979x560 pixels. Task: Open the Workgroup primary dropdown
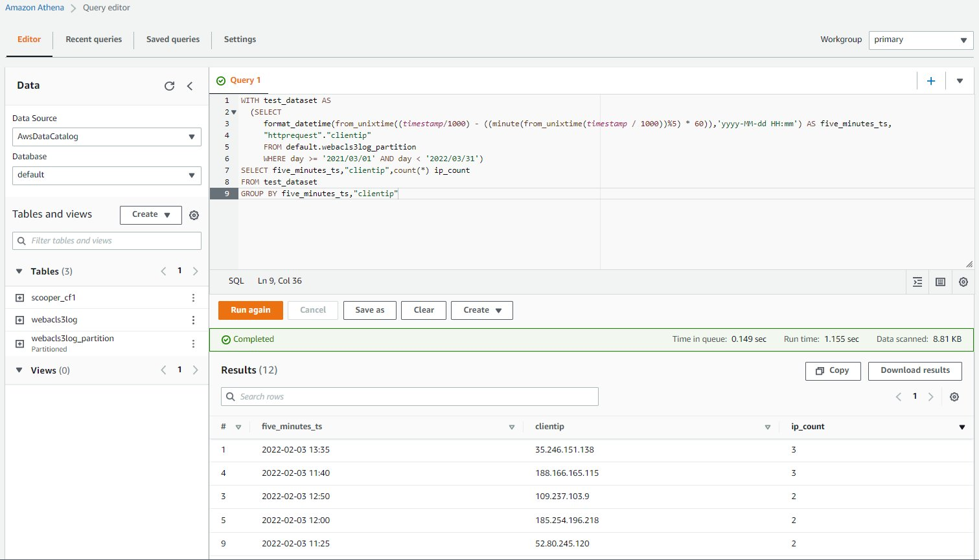coord(920,40)
